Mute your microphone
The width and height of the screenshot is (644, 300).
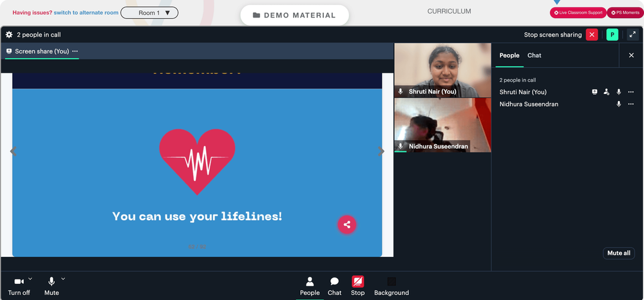point(52,286)
